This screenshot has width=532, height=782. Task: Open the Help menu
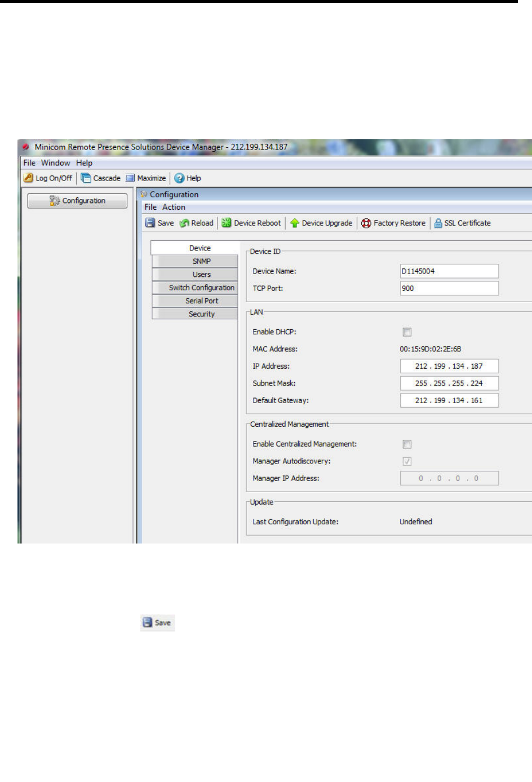(84, 162)
